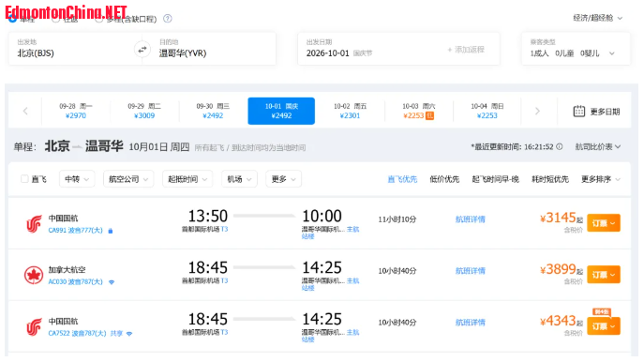Sort by lowest price first
This screenshot has width=644, height=362.
click(444, 179)
